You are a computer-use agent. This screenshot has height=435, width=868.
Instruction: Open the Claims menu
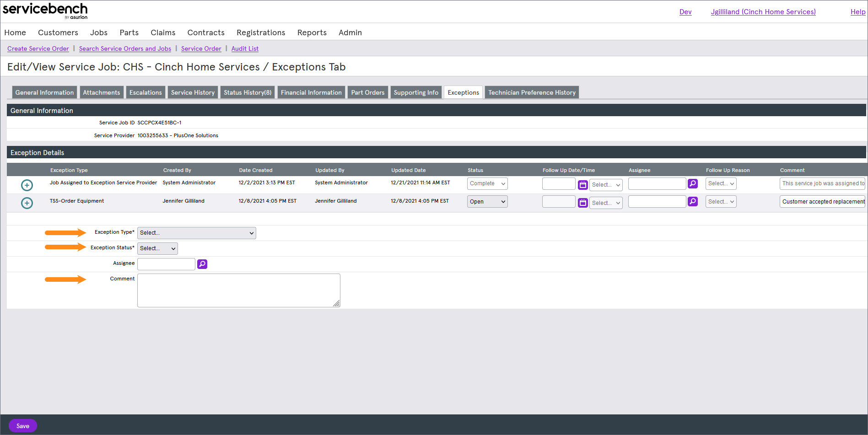[x=163, y=32]
